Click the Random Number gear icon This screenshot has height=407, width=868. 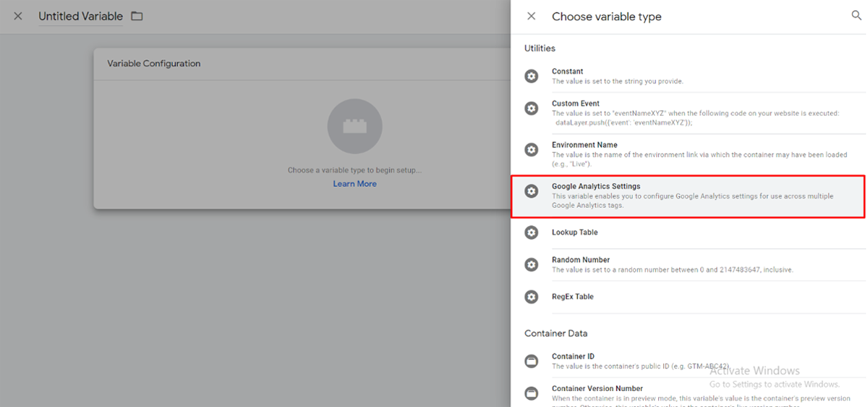(532, 264)
